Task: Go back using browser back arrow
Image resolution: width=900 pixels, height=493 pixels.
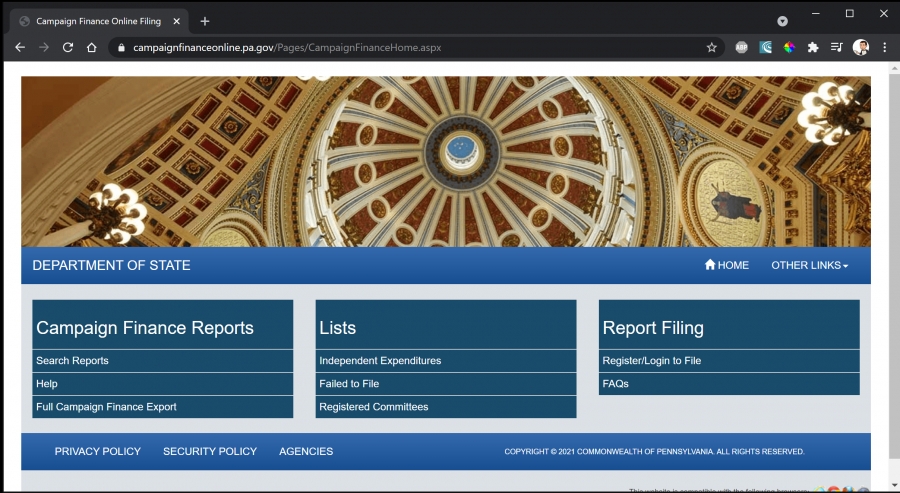Action: 20,48
